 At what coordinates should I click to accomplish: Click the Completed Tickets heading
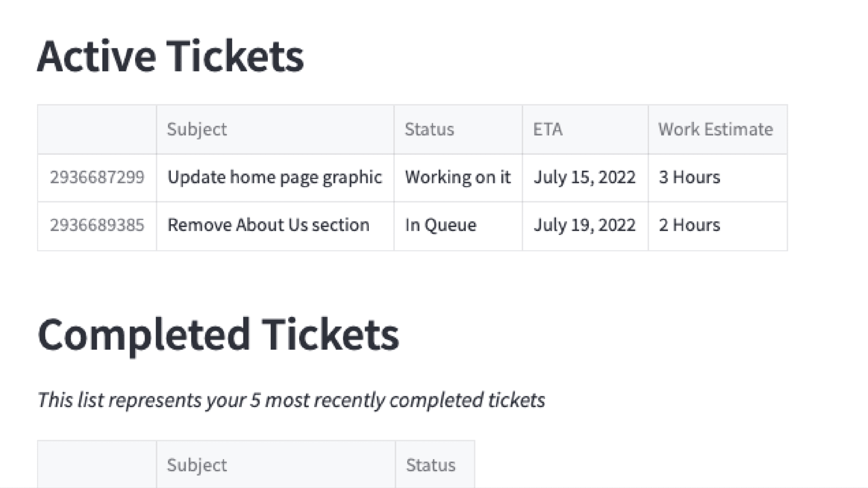click(x=218, y=335)
